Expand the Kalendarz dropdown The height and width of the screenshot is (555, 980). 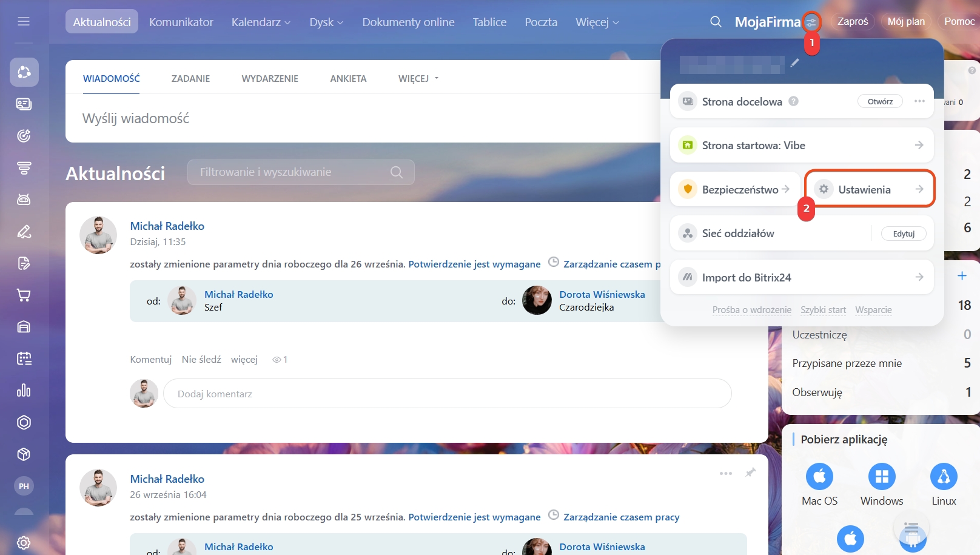pos(261,22)
